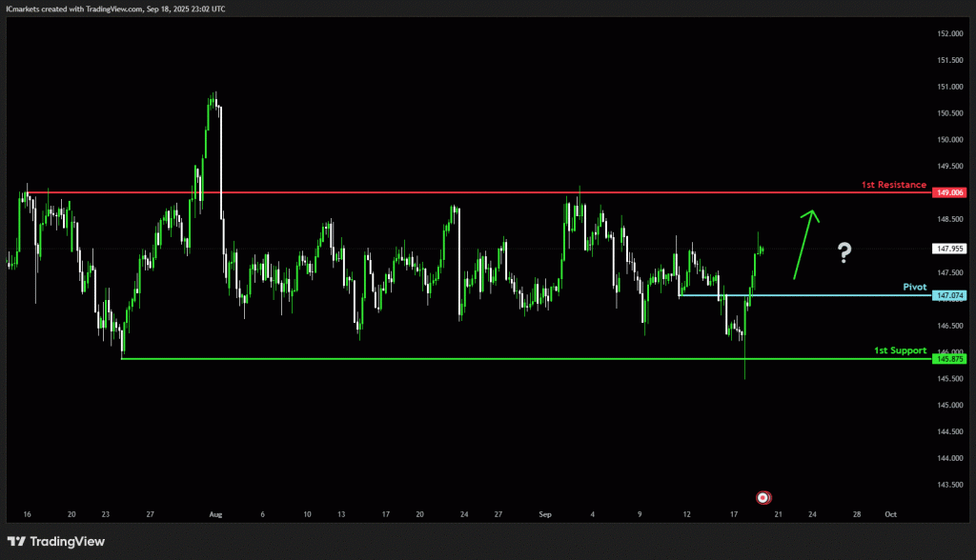The width and height of the screenshot is (976, 560).
Task: Click the 146.500 price axis value
Action: 950,326
